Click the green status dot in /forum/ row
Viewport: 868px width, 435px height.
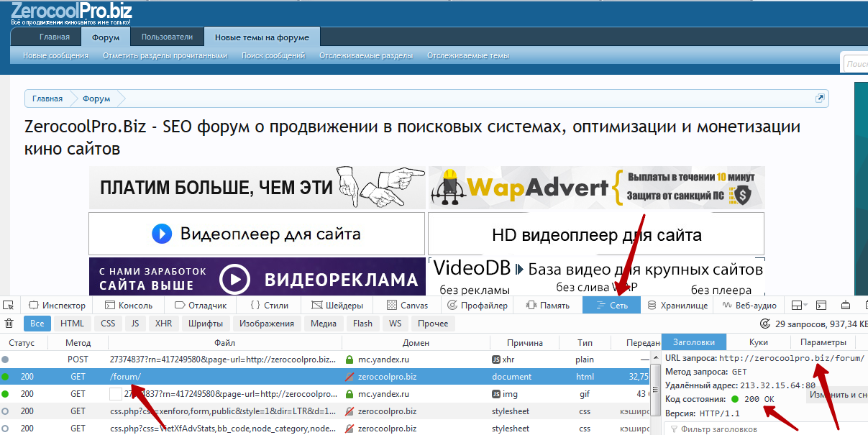(x=5, y=376)
